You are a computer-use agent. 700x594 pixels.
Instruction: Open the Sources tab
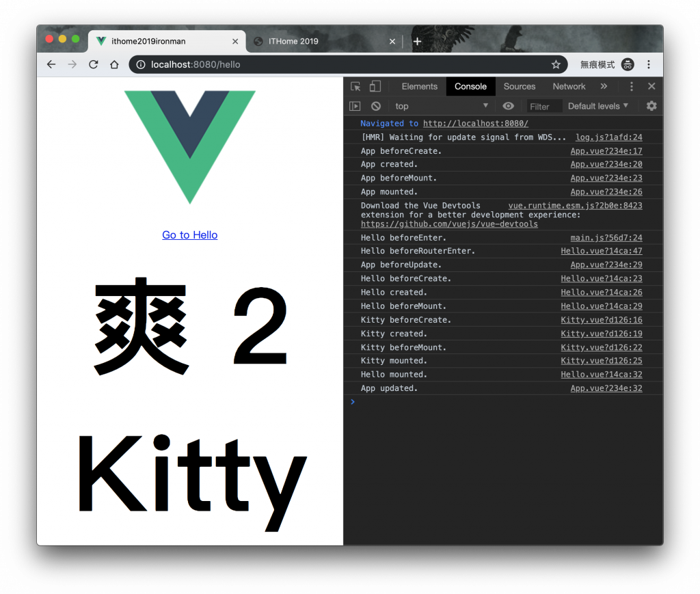[520, 87]
